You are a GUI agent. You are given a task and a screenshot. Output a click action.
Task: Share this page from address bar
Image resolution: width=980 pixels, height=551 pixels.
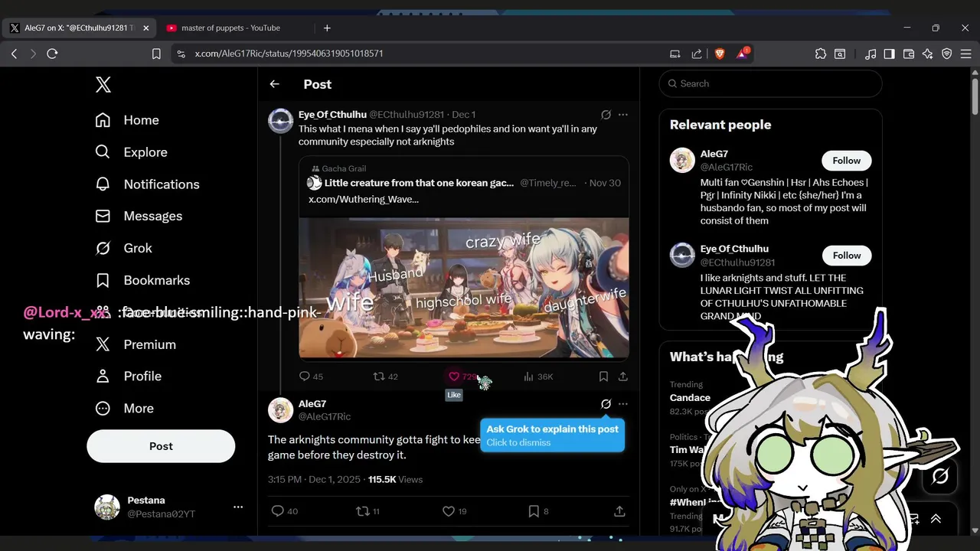(x=697, y=54)
